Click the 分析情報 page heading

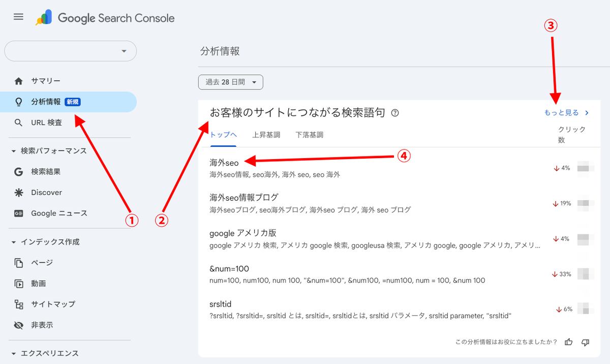click(220, 51)
